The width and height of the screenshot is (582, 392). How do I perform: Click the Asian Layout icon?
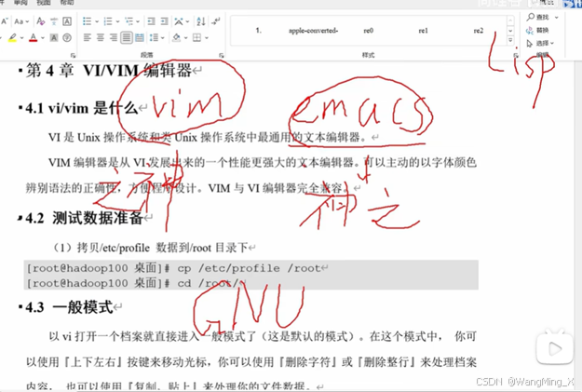tap(179, 21)
